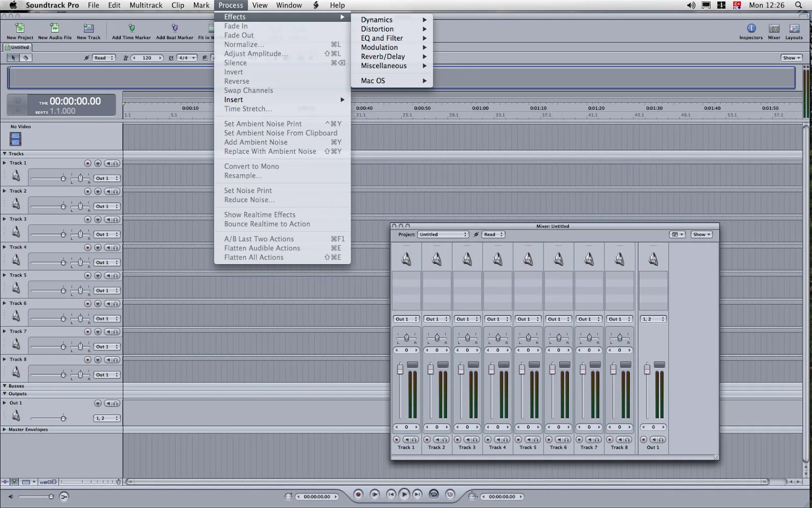
Task: Expand the Busses section
Action: pyautogui.click(x=5, y=386)
